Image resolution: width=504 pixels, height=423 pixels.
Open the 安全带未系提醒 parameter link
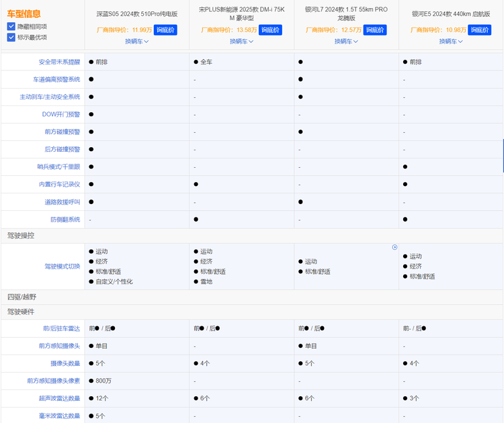click(x=59, y=62)
